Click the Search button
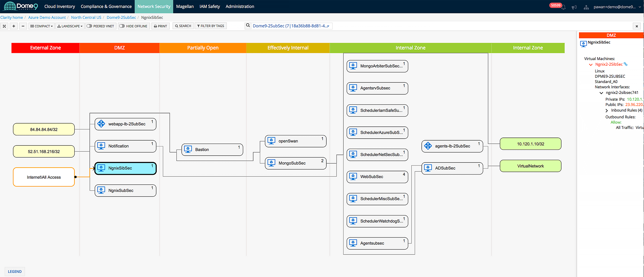The height and width of the screenshot is (277, 644). pos(183,26)
